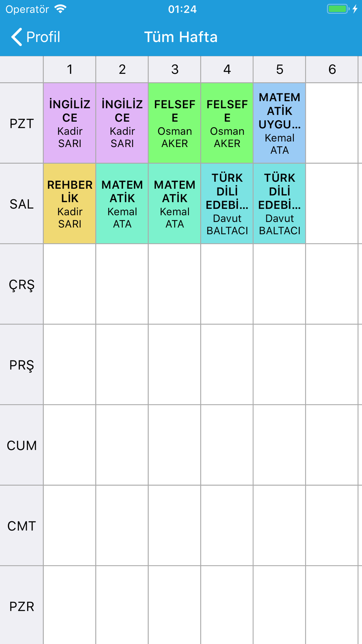362x644 pixels.
Task: Select Tuesday fifth period TÜRK DİLİ EDEBİ... lesson
Action: pos(279,204)
